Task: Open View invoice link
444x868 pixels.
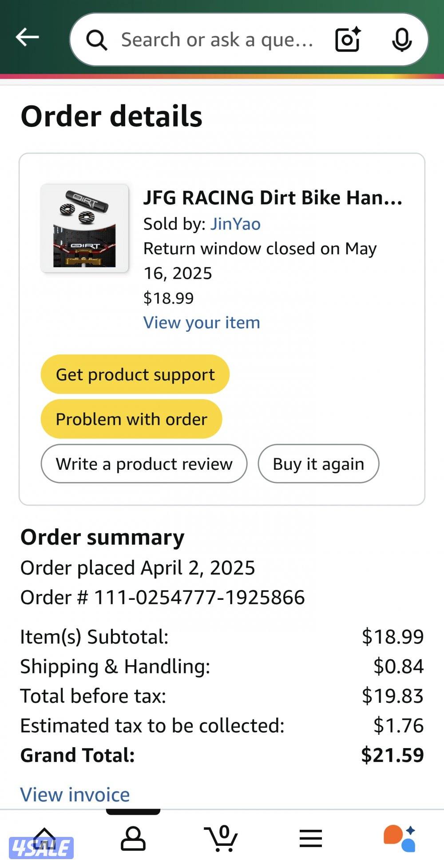Action: (75, 794)
